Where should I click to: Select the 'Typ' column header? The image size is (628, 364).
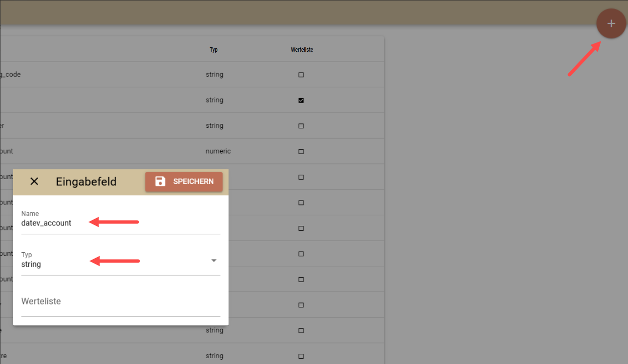tap(213, 50)
